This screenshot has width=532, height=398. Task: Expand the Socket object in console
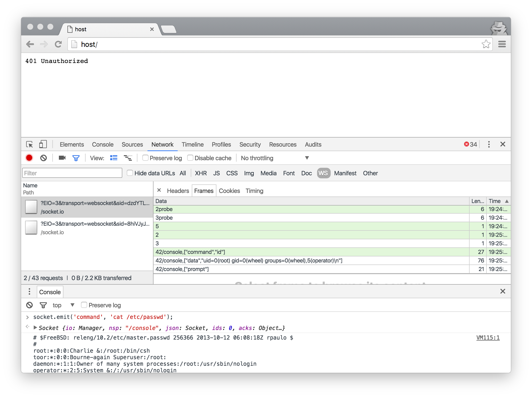click(x=35, y=327)
